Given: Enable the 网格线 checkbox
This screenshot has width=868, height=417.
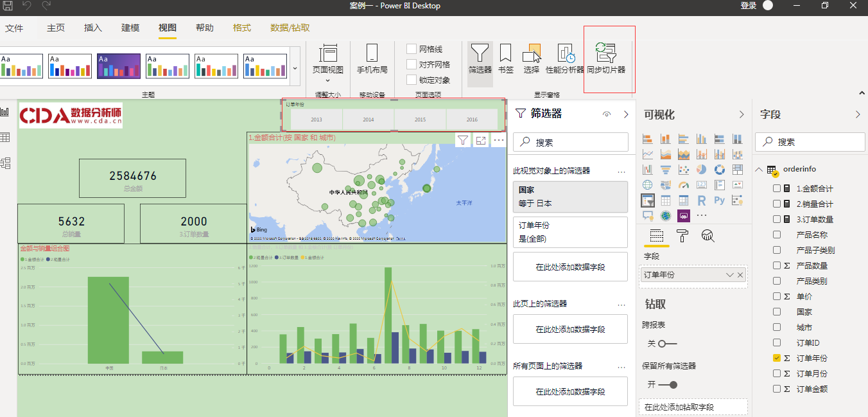Looking at the screenshot, I should pyautogui.click(x=412, y=49).
